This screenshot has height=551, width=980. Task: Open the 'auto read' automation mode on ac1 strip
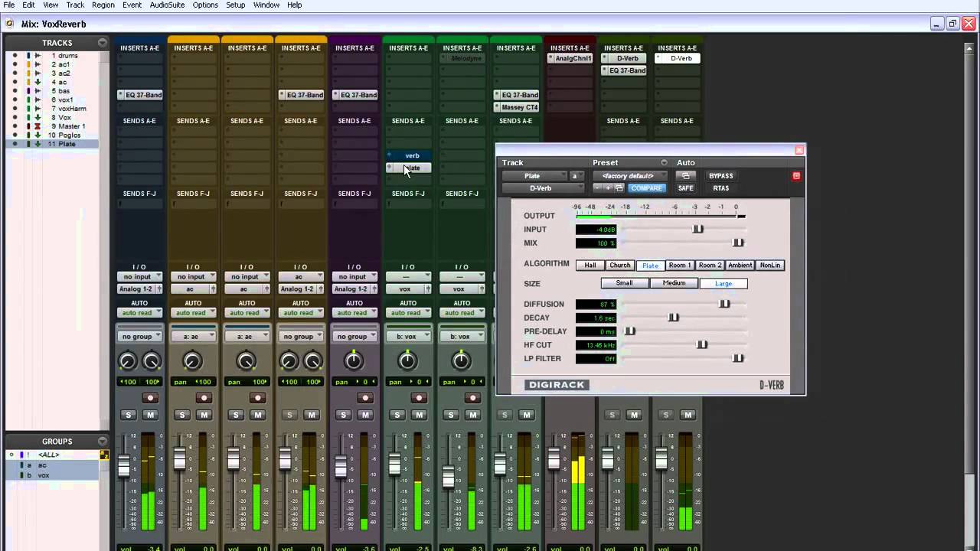(193, 312)
